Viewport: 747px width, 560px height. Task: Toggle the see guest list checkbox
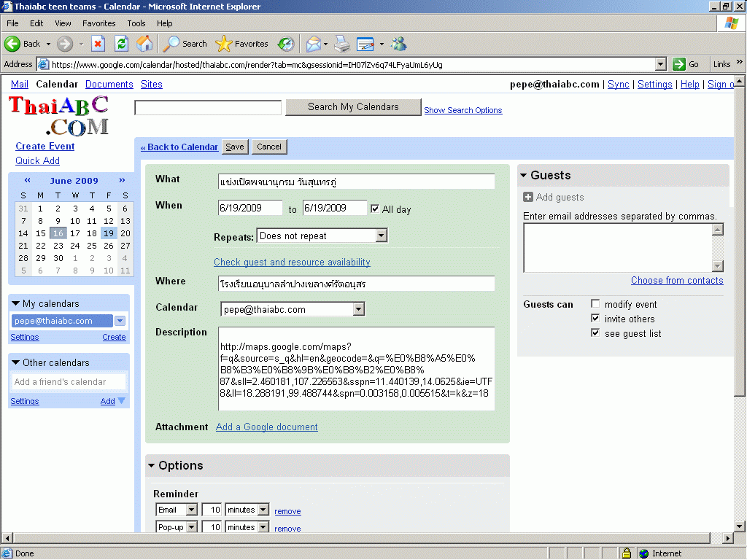pos(595,333)
